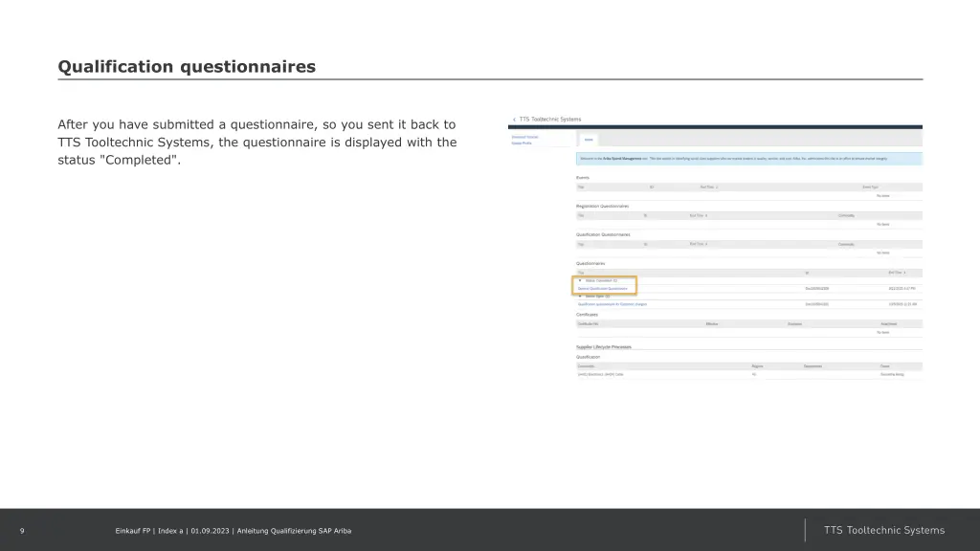The height and width of the screenshot is (551, 980).
Task: Click the back chevron beside TTS Tooltechnic Systems
Action: (x=514, y=120)
